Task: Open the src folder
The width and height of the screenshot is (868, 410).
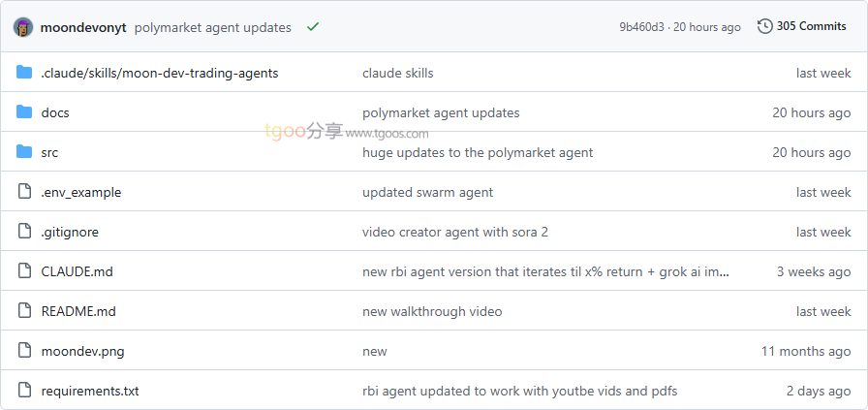Action: click(49, 152)
